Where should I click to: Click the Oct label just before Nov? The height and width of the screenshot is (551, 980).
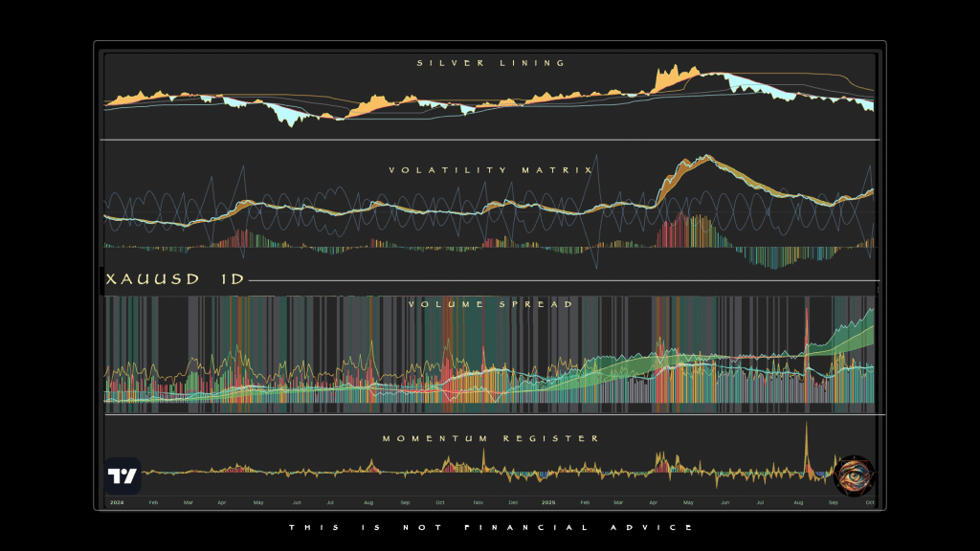click(x=440, y=502)
